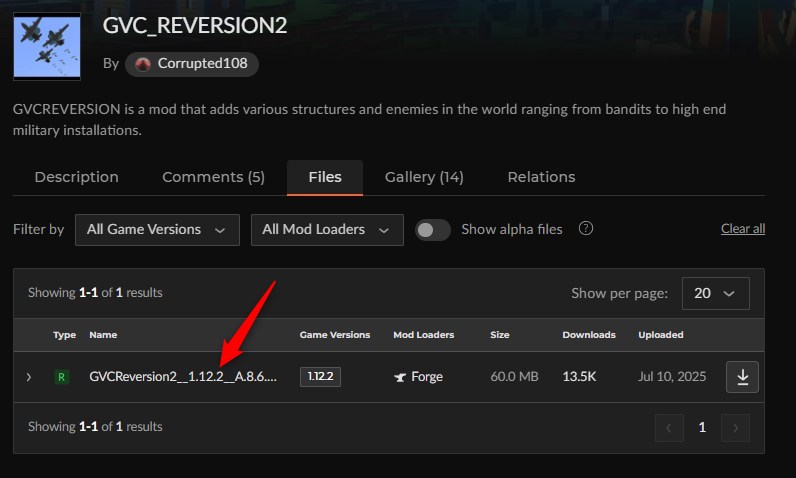Click the Size column header

(500, 335)
